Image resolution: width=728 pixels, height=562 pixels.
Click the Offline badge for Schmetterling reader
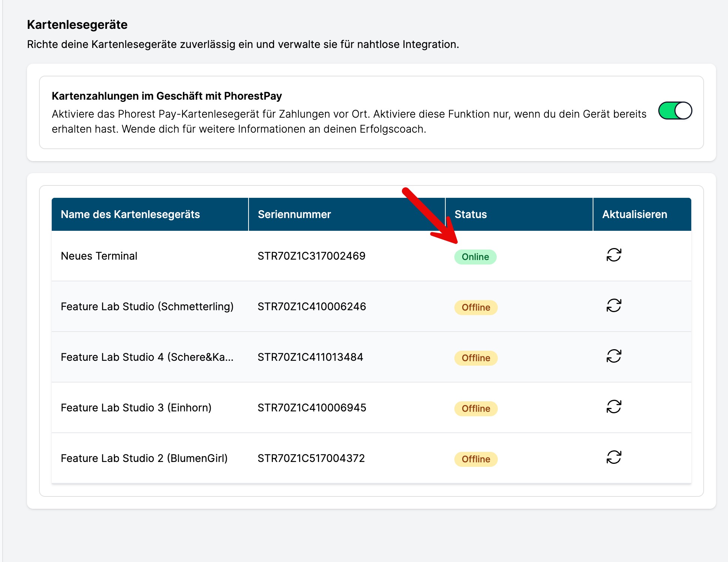(476, 308)
